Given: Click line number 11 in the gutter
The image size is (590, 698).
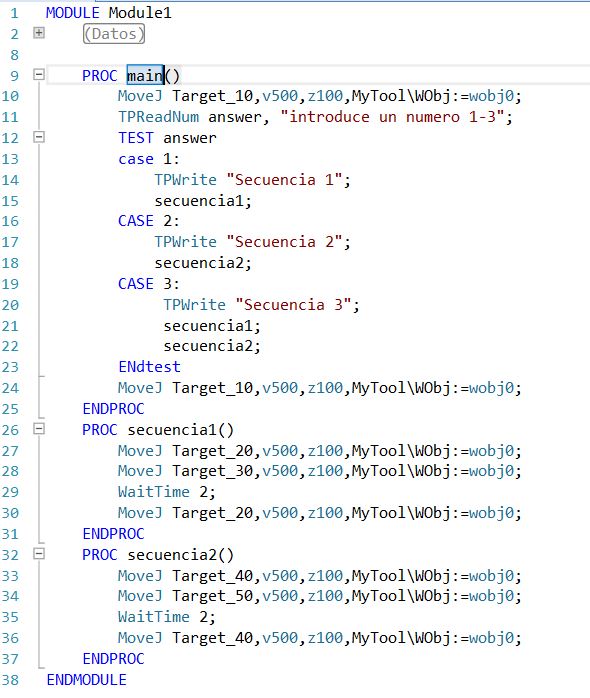Looking at the screenshot, I should 10,117.
